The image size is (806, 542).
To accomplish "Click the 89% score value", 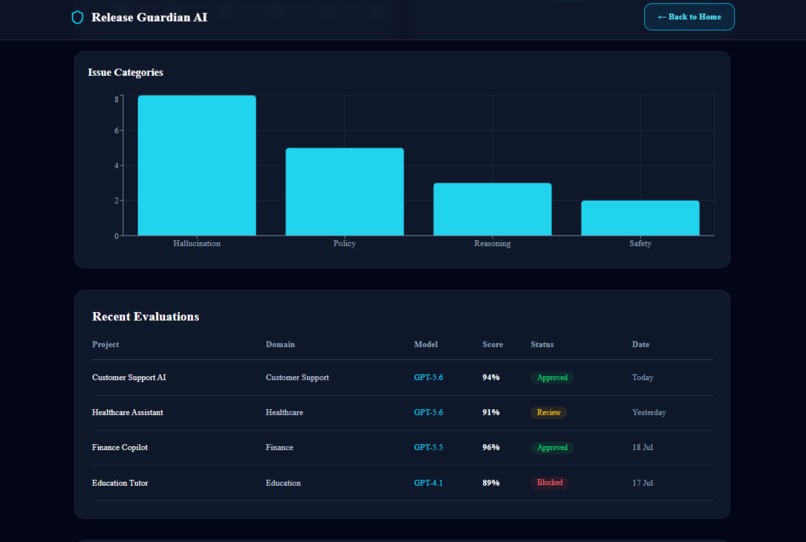I will [x=491, y=483].
